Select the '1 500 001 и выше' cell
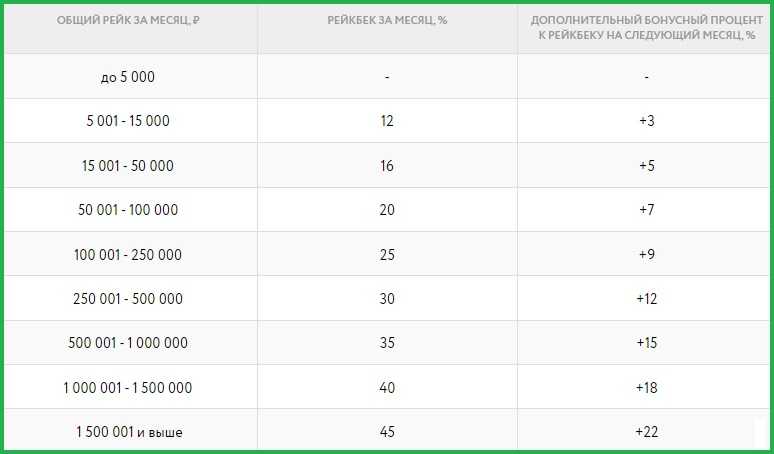774x454 pixels. coord(129,432)
